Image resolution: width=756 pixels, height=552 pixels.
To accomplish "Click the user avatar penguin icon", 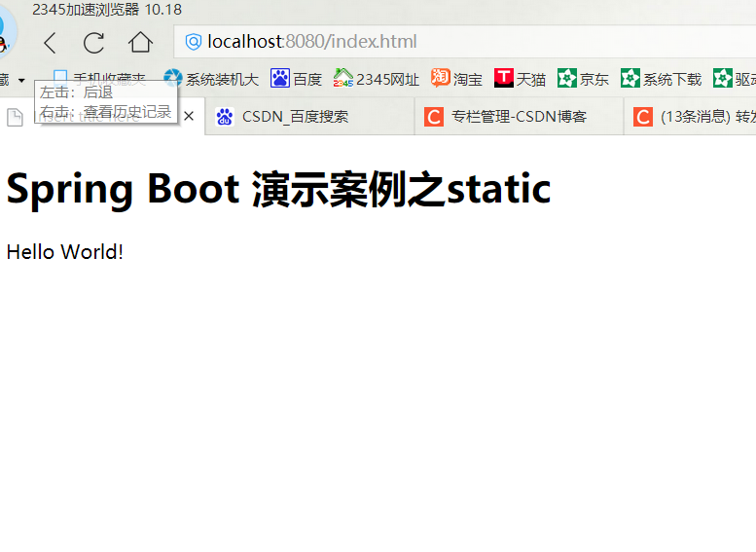I will pyautogui.click(x=6, y=34).
